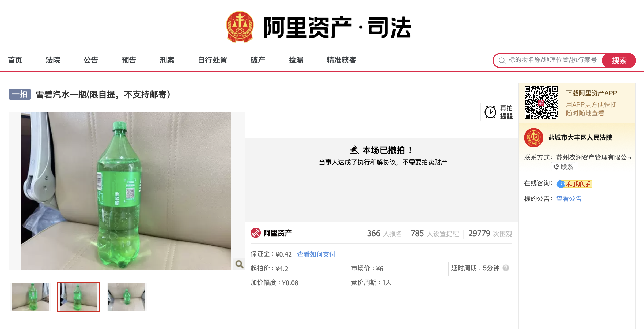Screen dimensions: 644x330
Task: Click the 和我联系 consultation link
Action: (578, 184)
